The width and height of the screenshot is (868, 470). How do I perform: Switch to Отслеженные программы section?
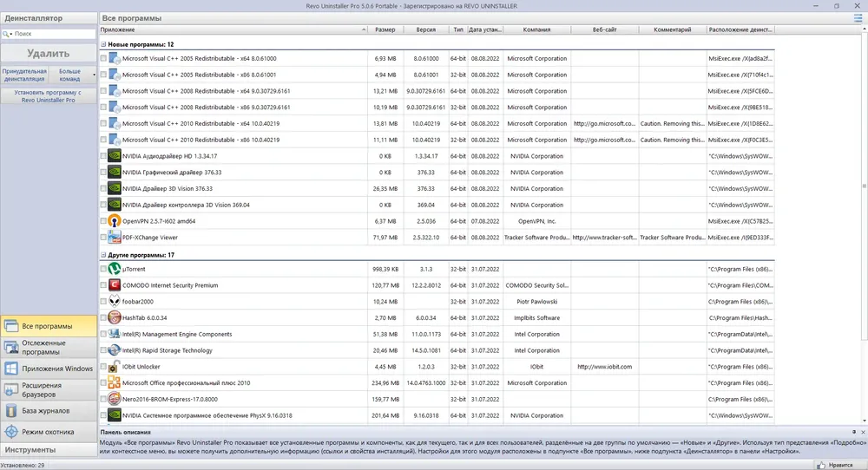tap(49, 347)
